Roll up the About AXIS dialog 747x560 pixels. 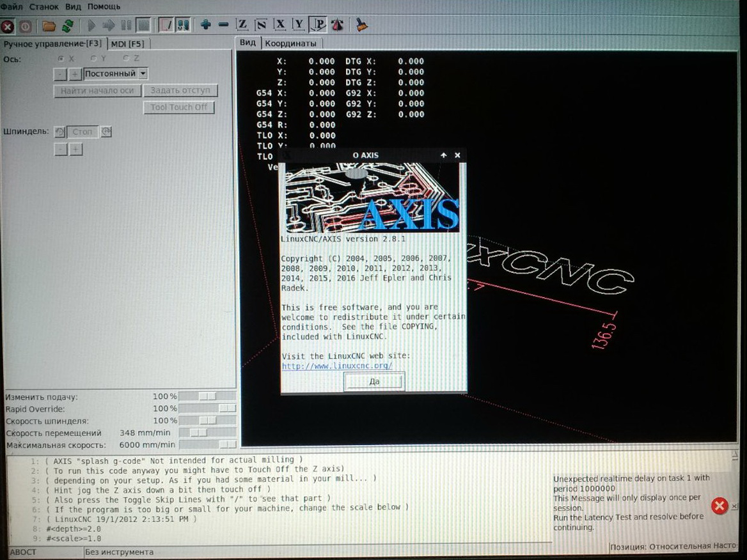[x=444, y=155]
